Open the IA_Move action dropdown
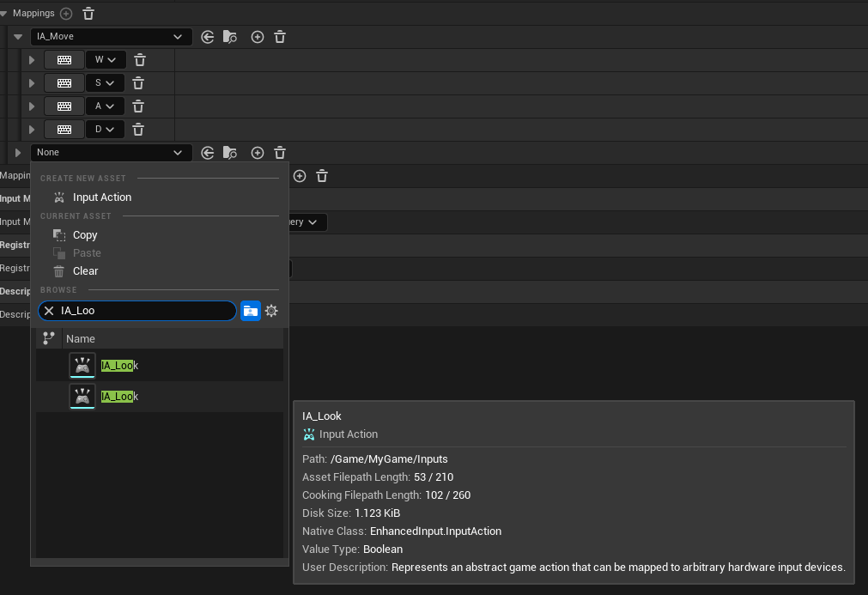This screenshot has width=868, height=595. click(111, 37)
